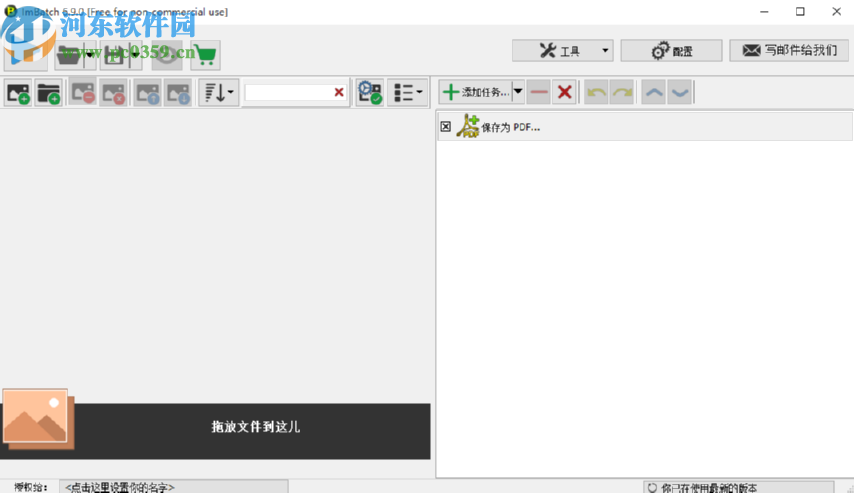Click the image filter search field
This screenshot has width=854, height=493.
point(289,93)
